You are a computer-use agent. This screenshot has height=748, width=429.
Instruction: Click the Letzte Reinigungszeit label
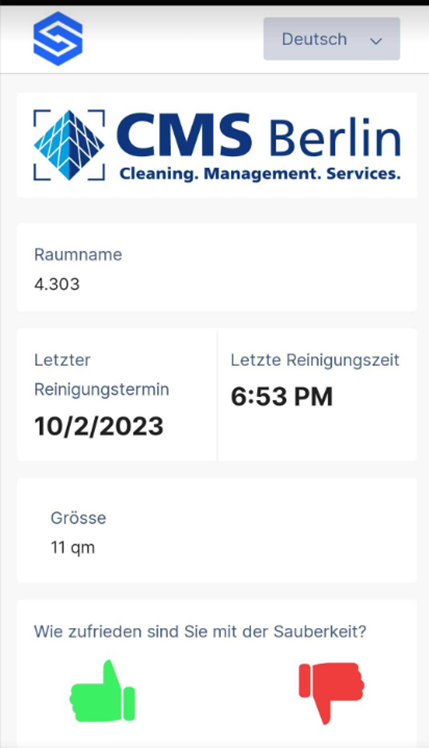pyautogui.click(x=315, y=360)
